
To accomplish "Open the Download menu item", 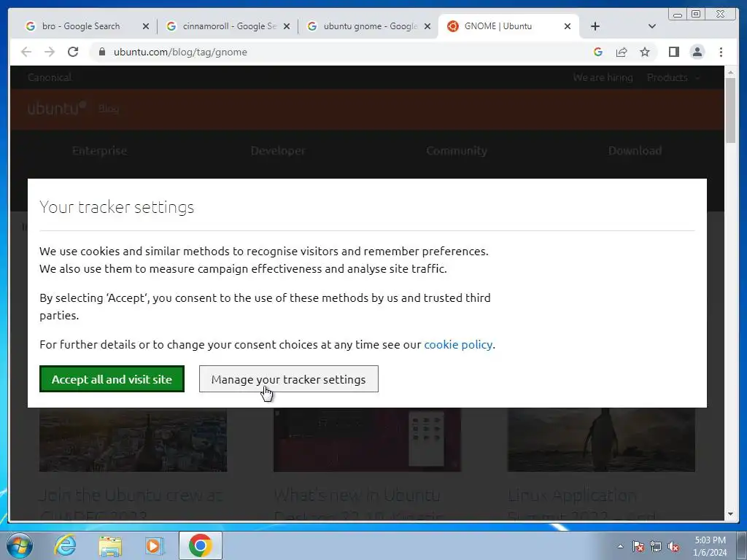I will point(635,150).
